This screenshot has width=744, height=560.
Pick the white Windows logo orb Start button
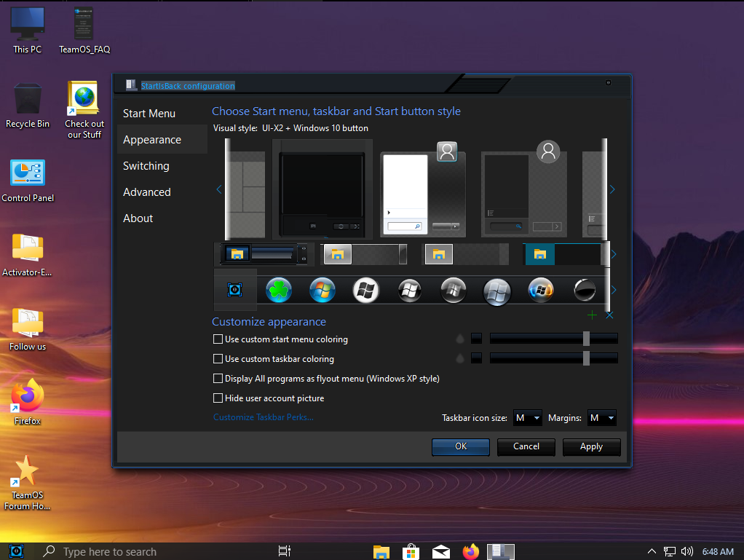click(x=365, y=290)
